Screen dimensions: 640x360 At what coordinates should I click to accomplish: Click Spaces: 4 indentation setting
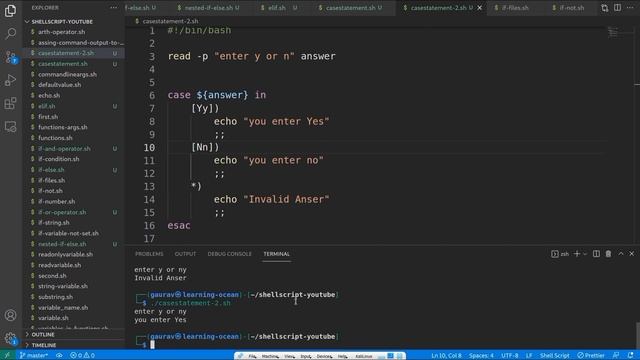tap(481, 356)
